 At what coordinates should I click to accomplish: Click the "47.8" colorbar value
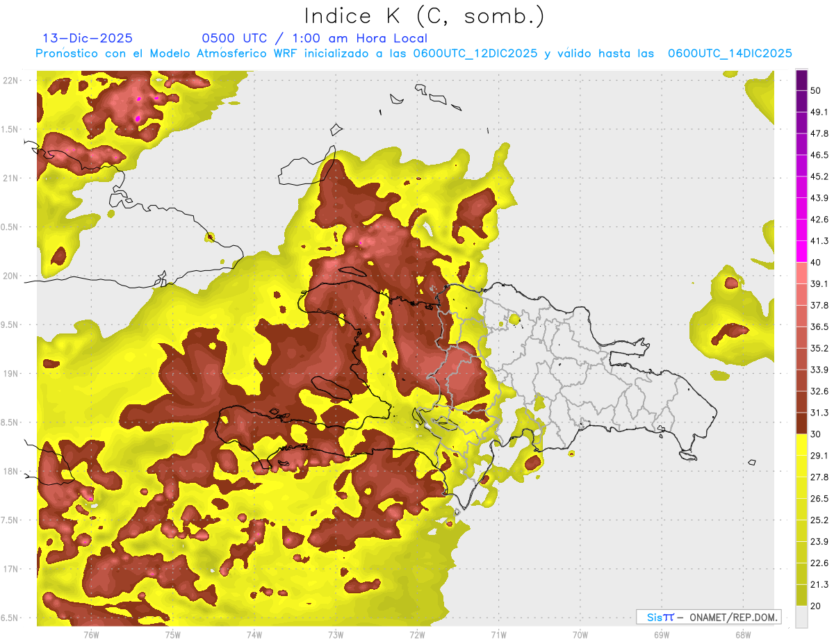pos(819,133)
